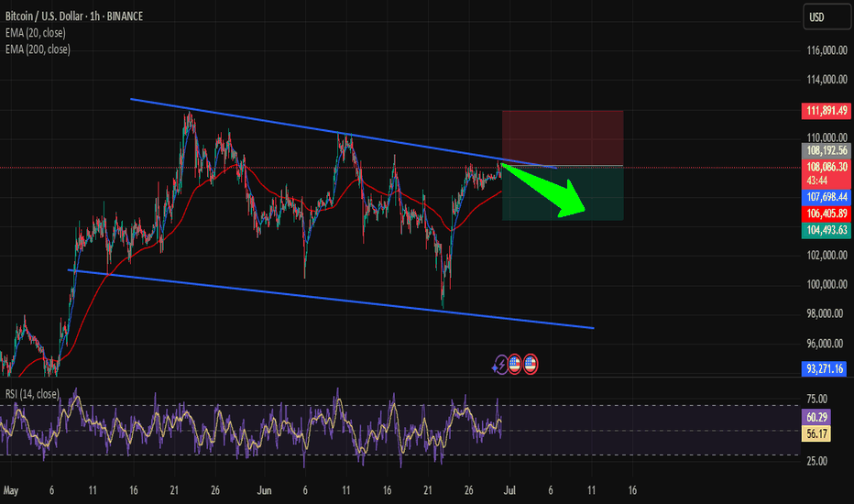Click the 43:44 candle countdown timer
854x504 pixels.
tap(817, 181)
